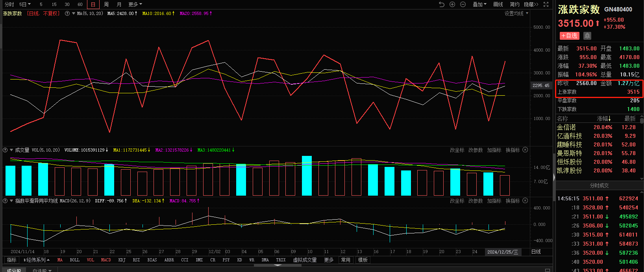Switch to the 周 weekly chart tab
This screenshot has height=272, width=644.
coord(106,4)
